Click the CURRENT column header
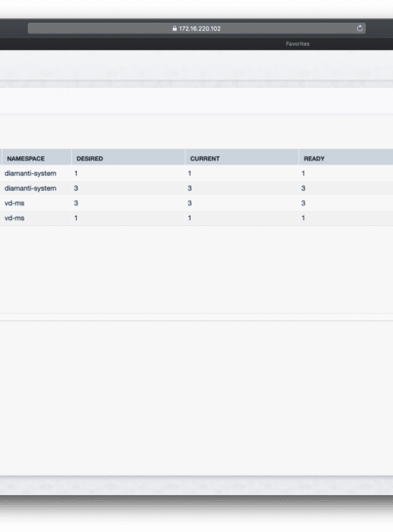The image size is (393, 532). point(205,159)
